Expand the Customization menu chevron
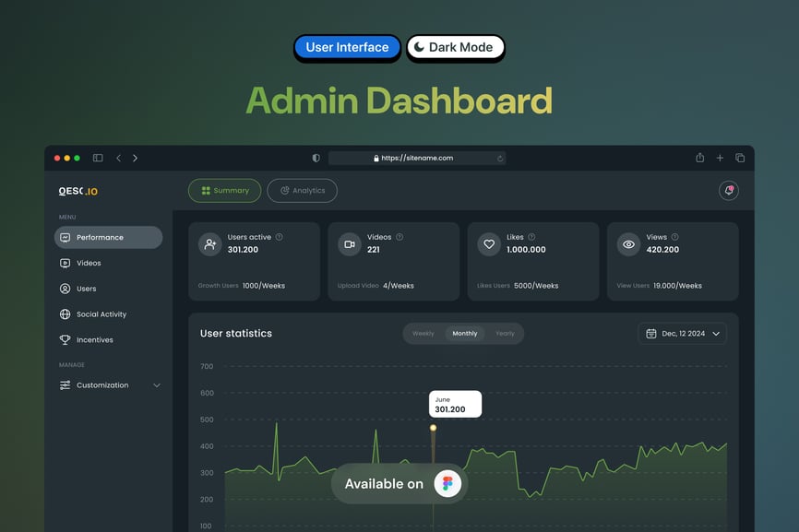Image resolution: width=799 pixels, height=532 pixels. [x=156, y=385]
